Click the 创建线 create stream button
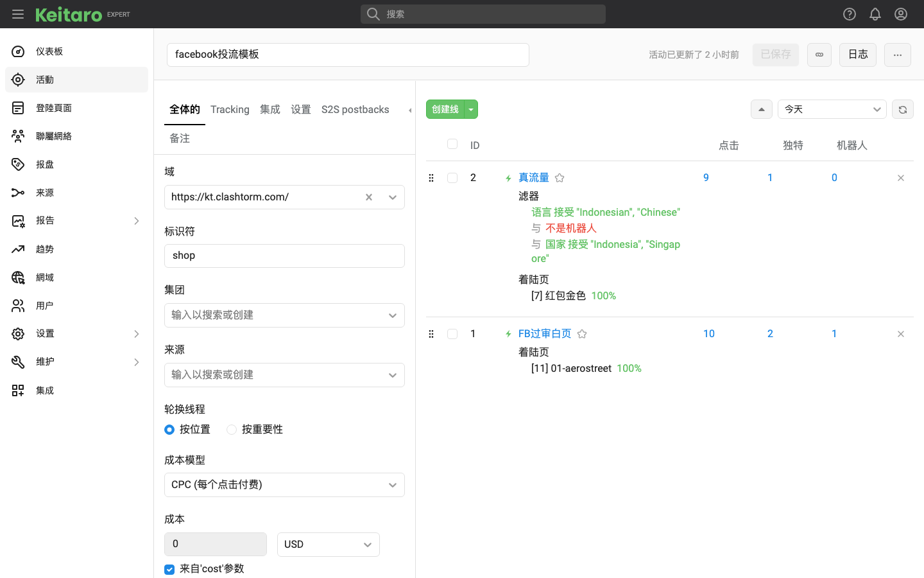 [445, 109]
